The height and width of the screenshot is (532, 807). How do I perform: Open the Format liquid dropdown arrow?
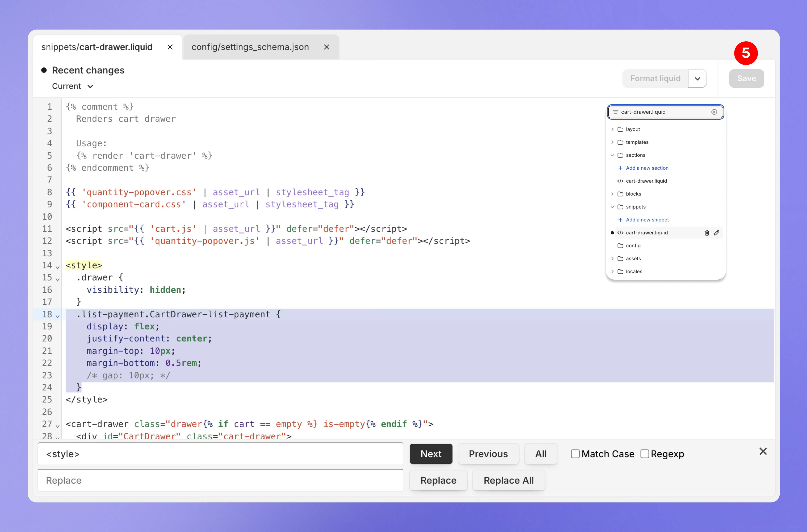(x=697, y=79)
